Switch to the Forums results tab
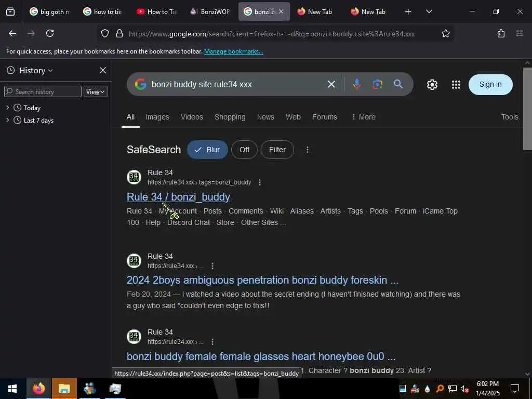This screenshot has height=399, width=532. pos(324,117)
